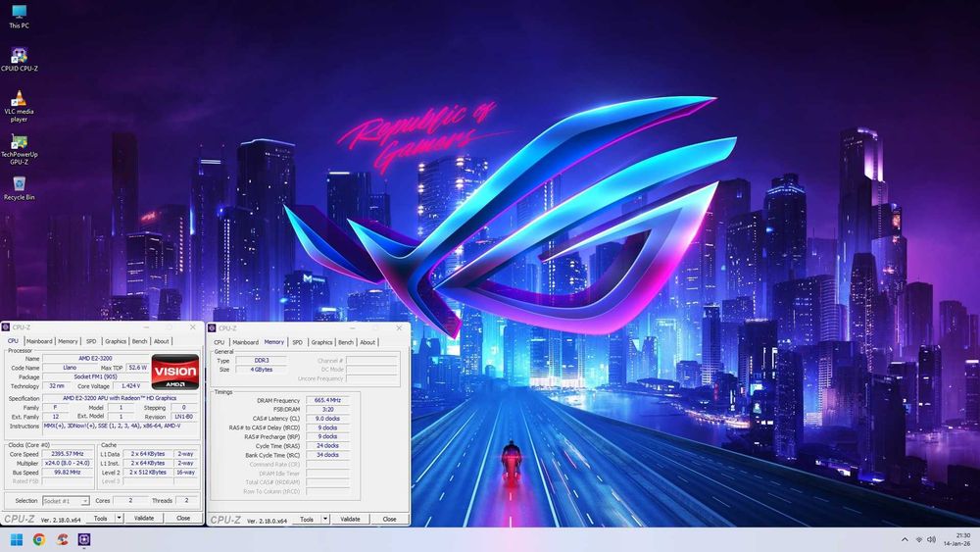This screenshot has height=552, width=980.
Task: Open the clock and date in taskbar
Action: tap(957, 539)
